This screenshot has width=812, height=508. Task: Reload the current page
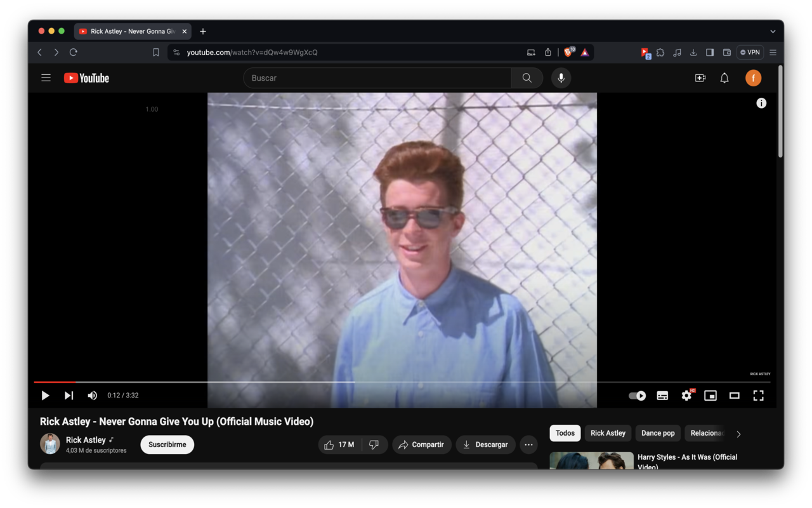(x=74, y=52)
